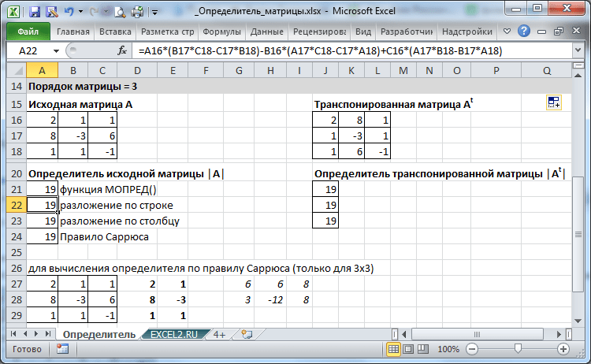Click cell with -12 in row 28
591x364 pixels.
pyautogui.click(x=270, y=300)
